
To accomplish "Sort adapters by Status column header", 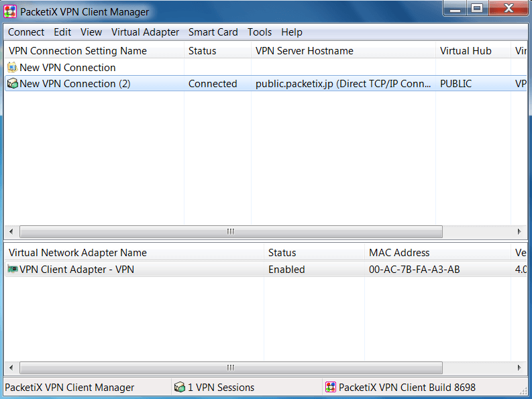I will tap(314, 253).
